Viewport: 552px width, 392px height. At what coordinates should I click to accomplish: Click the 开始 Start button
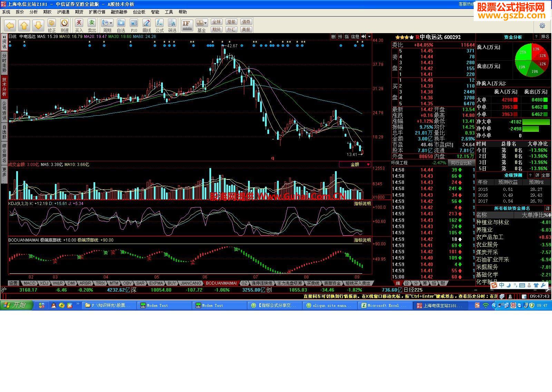(x=17, y=305)
